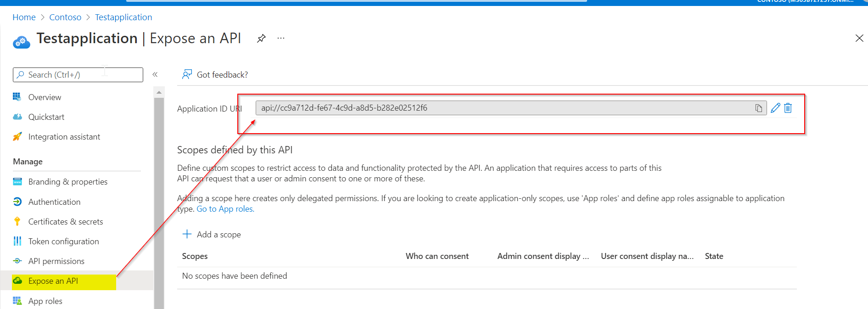Click the Manage section heading
868x309 pixels.
click(28, 162)
